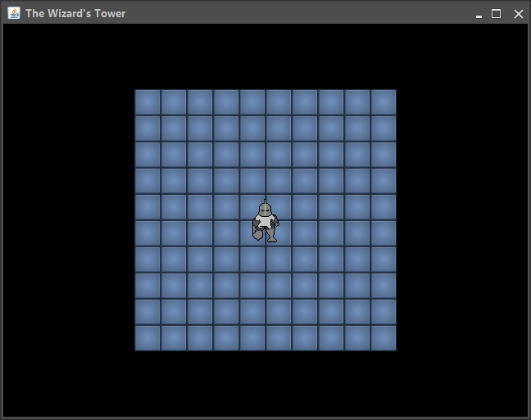The image size is (531, 420).
Task: Maximize The Wizard's Tower window
Action: tap(496, 14)
